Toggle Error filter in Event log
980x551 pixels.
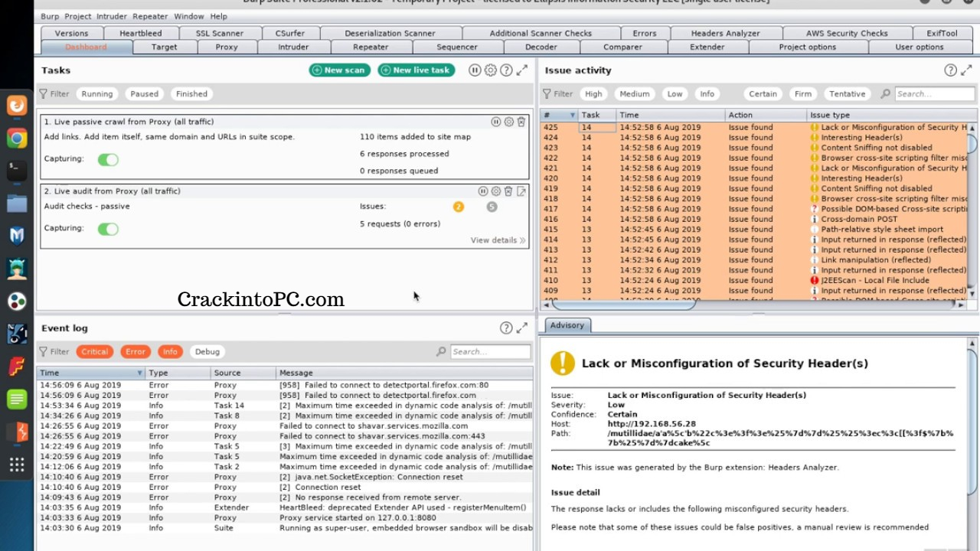click(x=136, y=352)
